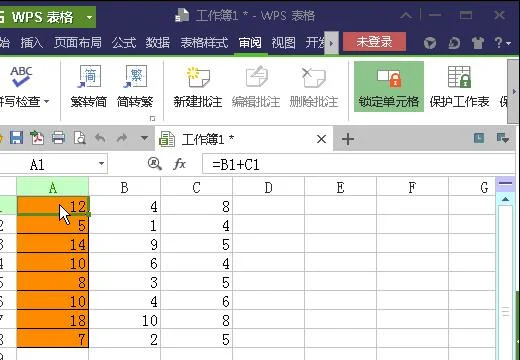Select cell B7 with value 10
This screenshot has width=520, height=360.
[x=125, y=320]
